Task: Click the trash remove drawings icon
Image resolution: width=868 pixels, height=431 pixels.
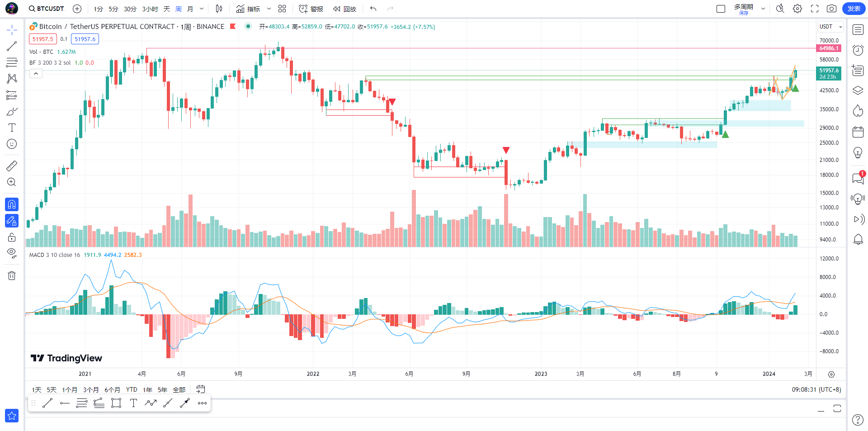Action: (12, 275)
